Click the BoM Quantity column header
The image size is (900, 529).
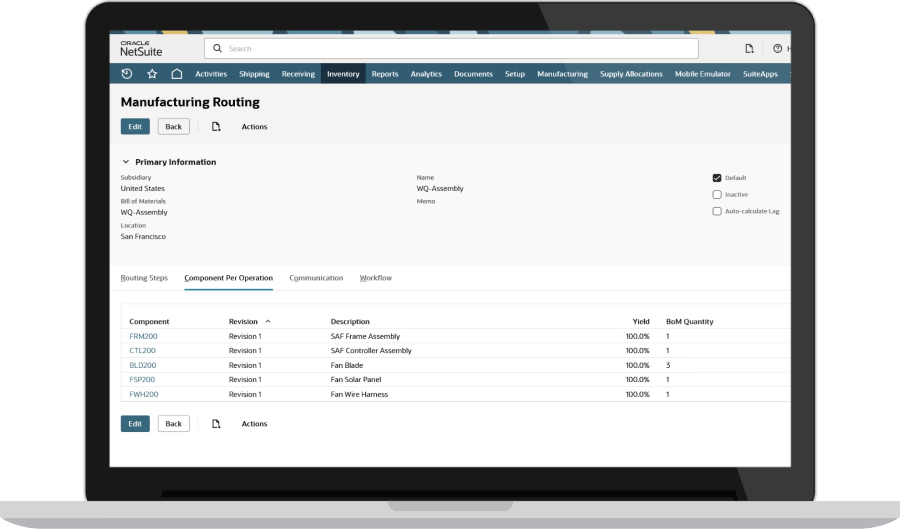(689, 321)
